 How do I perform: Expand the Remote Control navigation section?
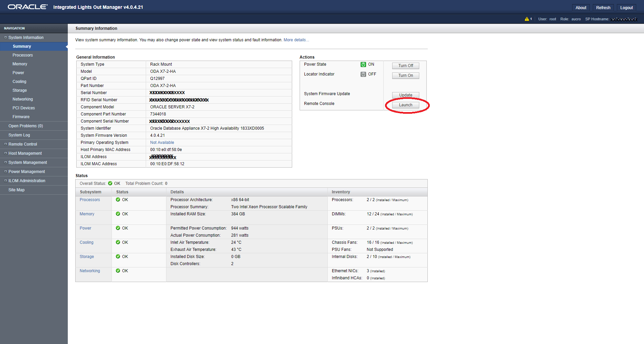(5, 144)
